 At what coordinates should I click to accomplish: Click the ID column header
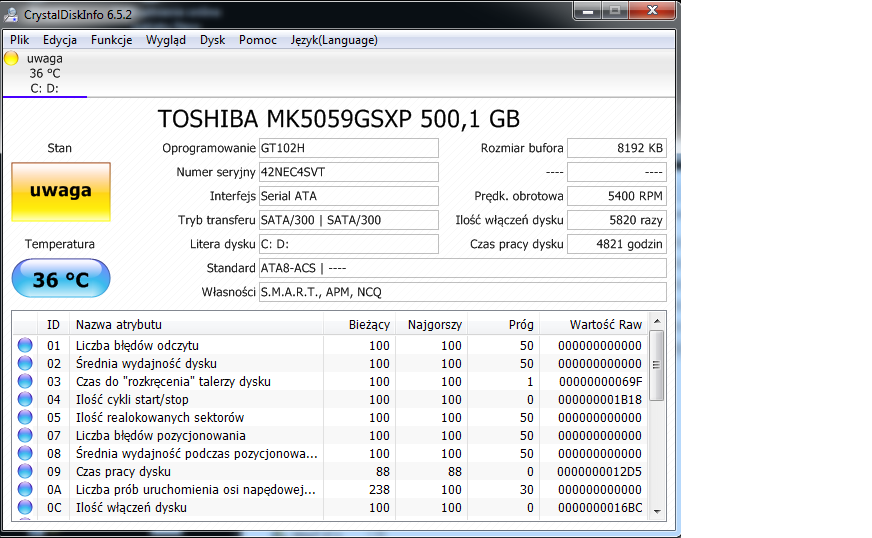[x=53, y=324]
